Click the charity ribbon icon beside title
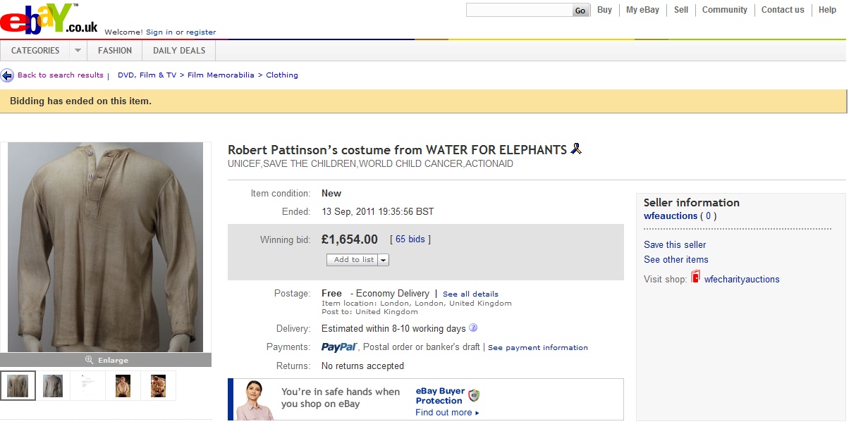The image size is (868, 424). 576,149
